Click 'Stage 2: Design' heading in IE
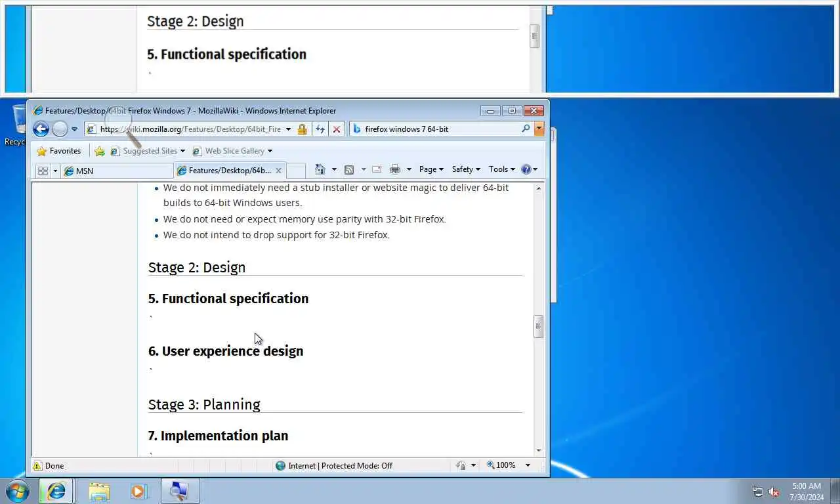The width and height of the screenshot is (840, 504). click(197, 267)
